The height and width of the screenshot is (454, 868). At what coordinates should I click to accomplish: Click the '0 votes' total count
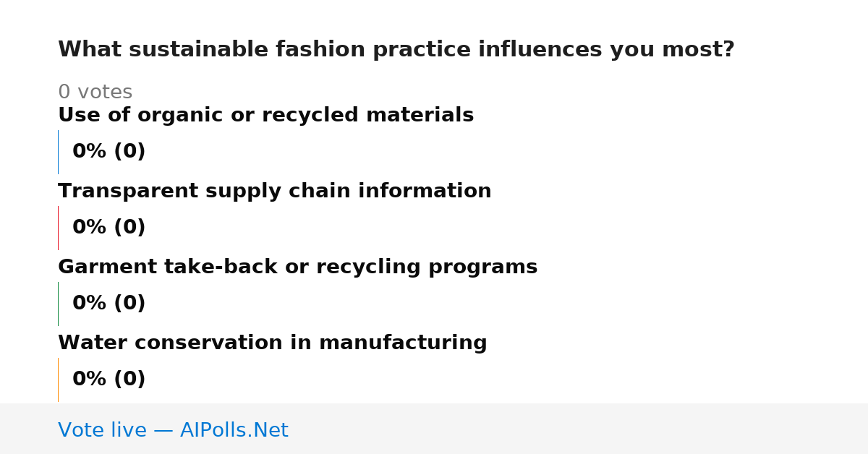click(95, 93)
